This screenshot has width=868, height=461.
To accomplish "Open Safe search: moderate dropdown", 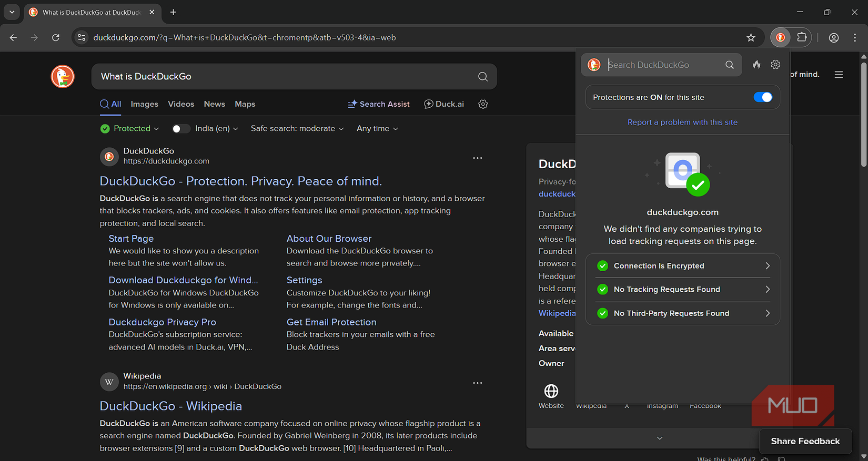I will point(297,129).
